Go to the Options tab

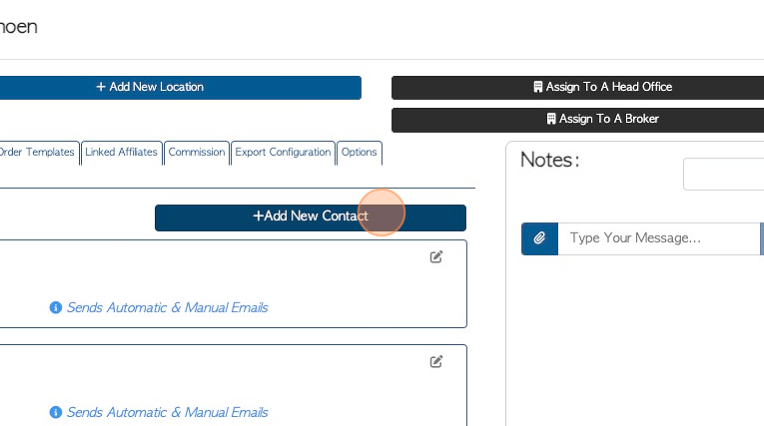pos(359,153)
